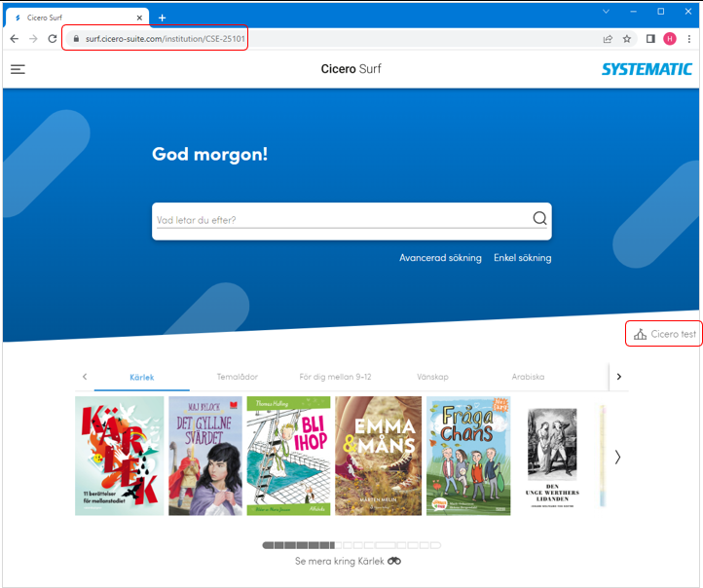Open the Kärlek book cover
This screenshot has width=703, height=588.
[119, 456]
